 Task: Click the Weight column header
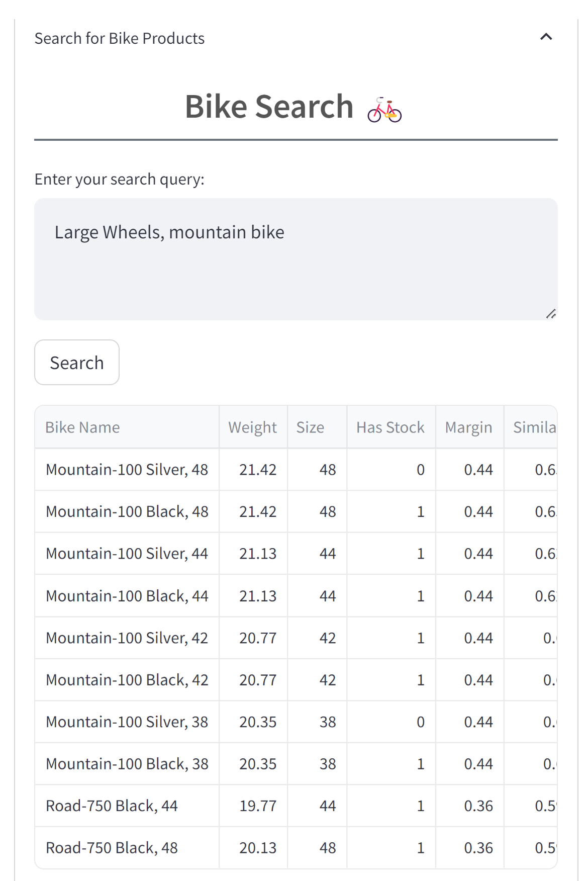coord(253,427)
